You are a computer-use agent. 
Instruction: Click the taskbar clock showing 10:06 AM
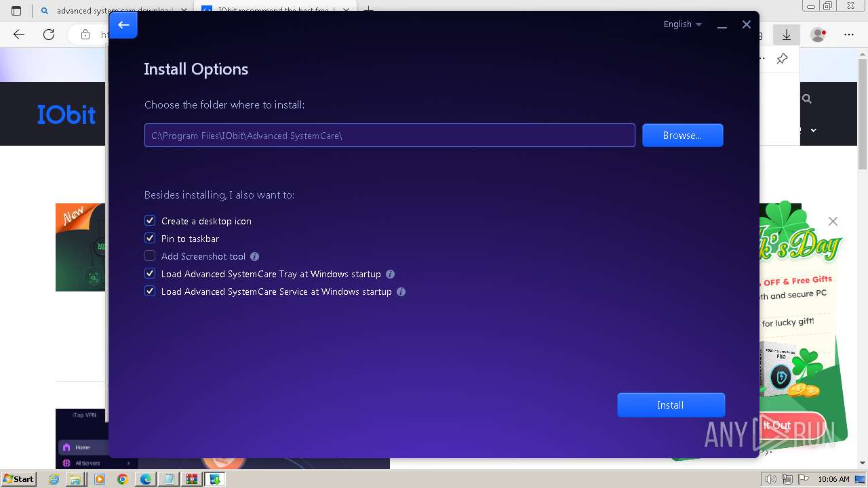(x=833, y=479)
